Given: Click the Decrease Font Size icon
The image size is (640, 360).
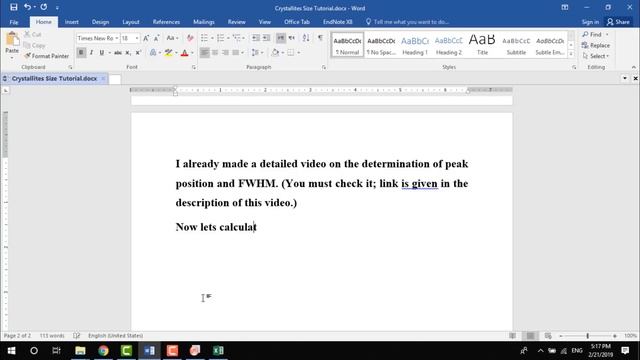Looking at the screenshot, I should coord(156,38).
